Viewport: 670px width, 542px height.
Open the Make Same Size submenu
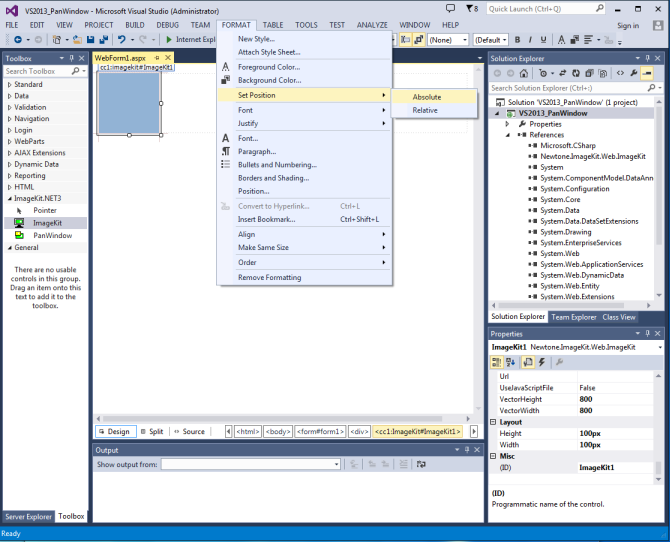point(304,247)
